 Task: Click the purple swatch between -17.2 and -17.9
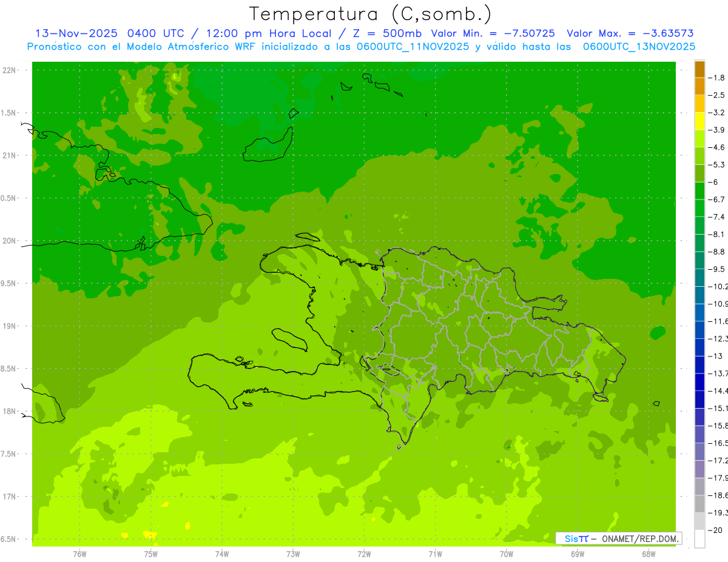click(x=699, y=469)
